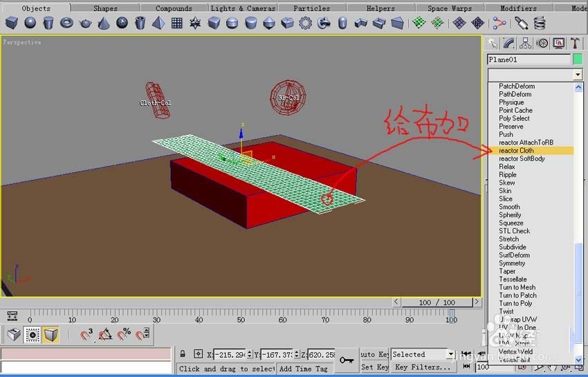Open the Create command panel tab

pyautogui.click(x=492, y=44)
